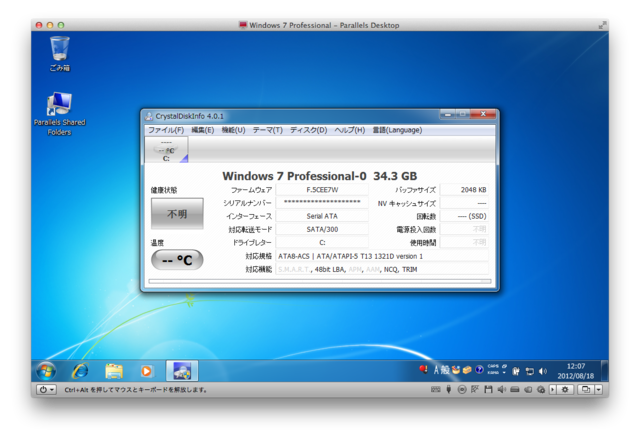Open the language bar options arrow

tap(504, 372)
